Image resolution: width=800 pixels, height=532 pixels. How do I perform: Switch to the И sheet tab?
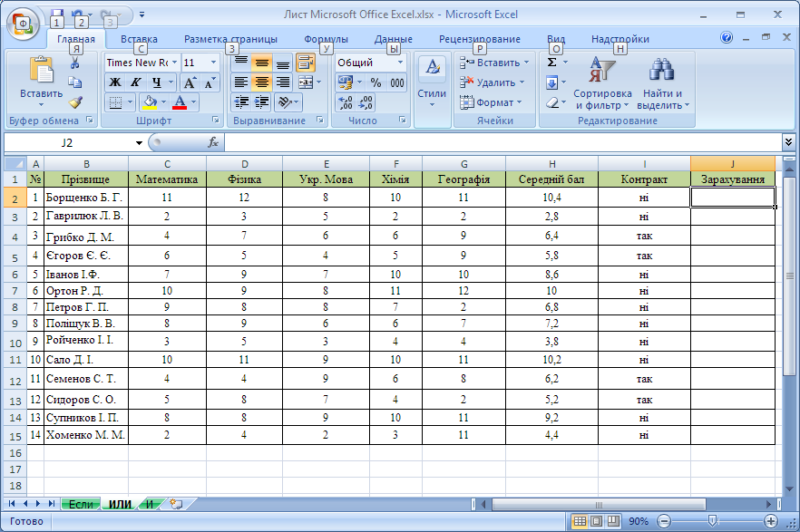click(150, 505)
